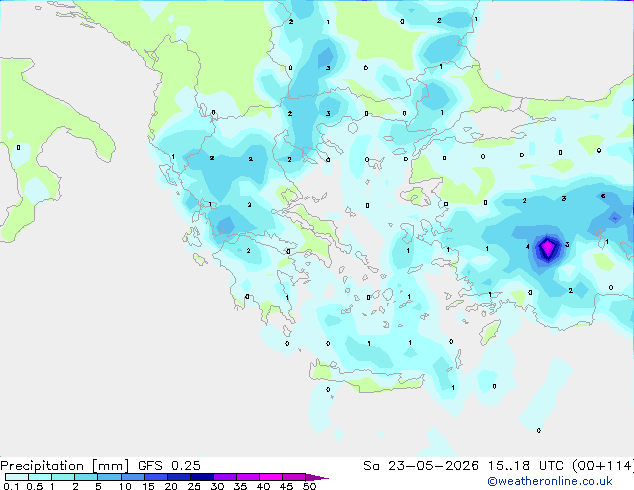Pick the 10–15 mm legend swatch

click(x=132, y=477)
